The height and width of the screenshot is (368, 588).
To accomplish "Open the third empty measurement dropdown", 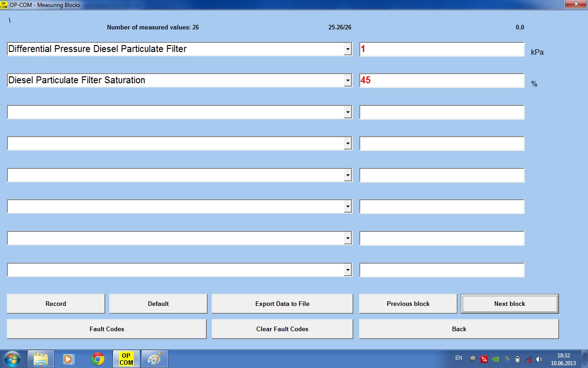I will coord(348,175).
